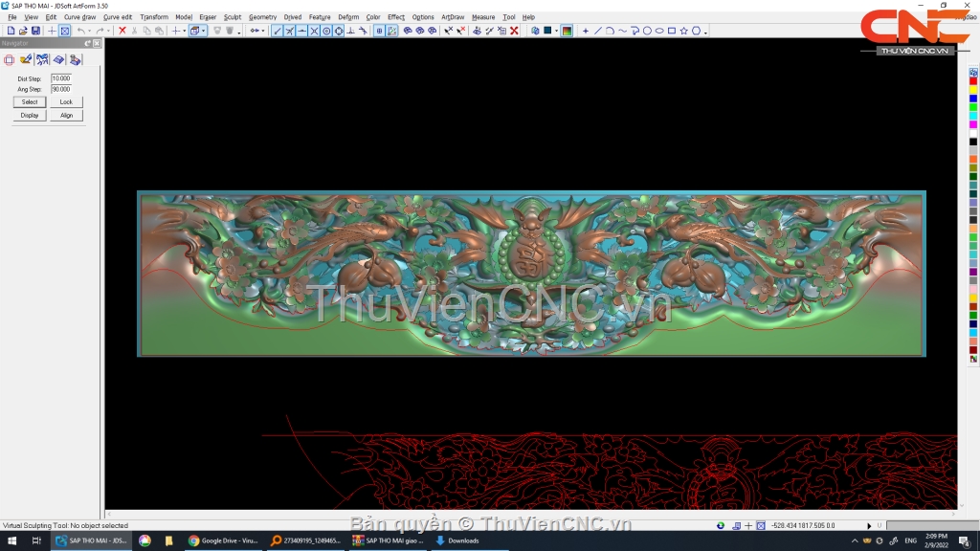This screenshot has width=980, height=551.
Task: Select the Rectangle drawing tool
Action: pyautogui.click(x=672, y=31)
